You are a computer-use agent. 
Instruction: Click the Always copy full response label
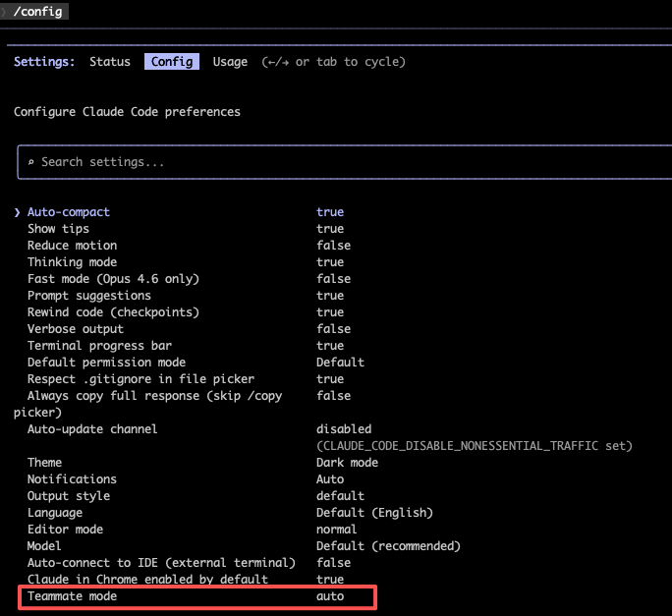click(147, 404)
